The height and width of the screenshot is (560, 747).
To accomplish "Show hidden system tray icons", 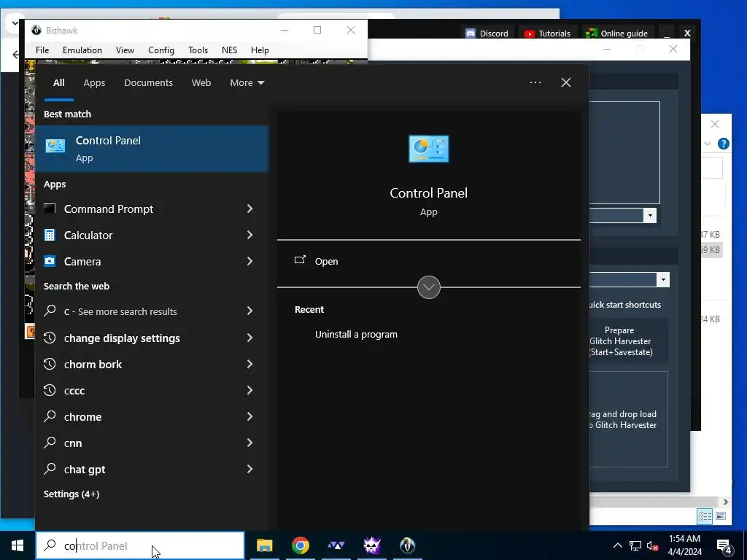I will click(x=617, y=545).
